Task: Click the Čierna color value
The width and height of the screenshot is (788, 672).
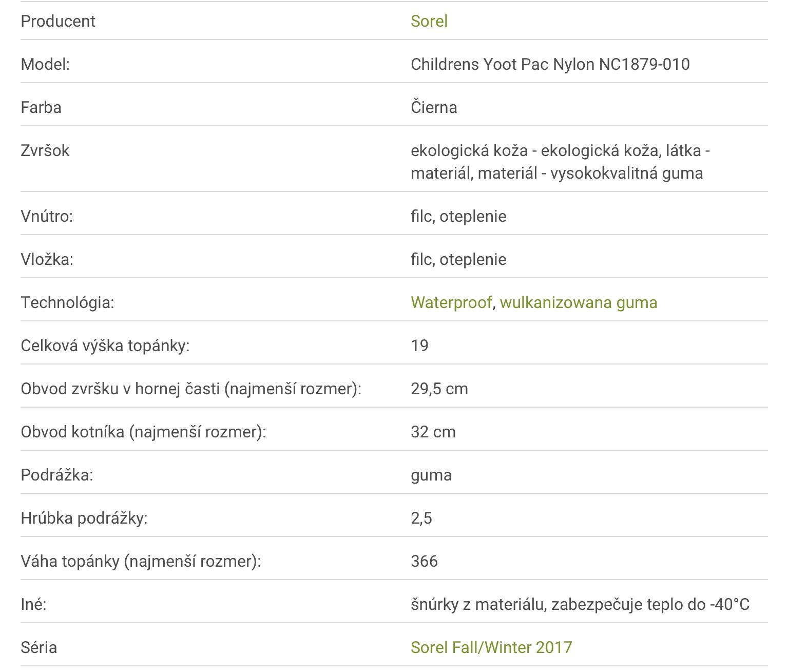Action: [434, 107]
